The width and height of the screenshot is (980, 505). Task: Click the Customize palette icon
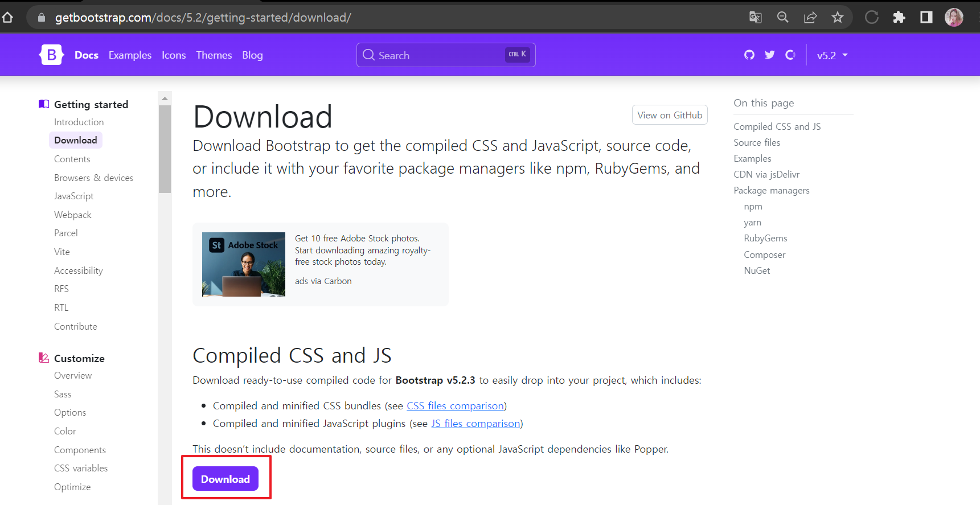click(44, 358)
